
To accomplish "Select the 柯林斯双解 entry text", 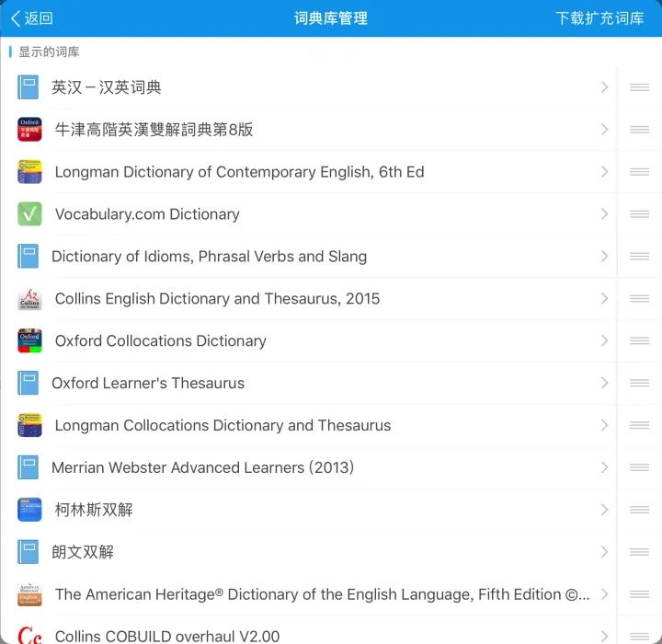I will (94, 510).
